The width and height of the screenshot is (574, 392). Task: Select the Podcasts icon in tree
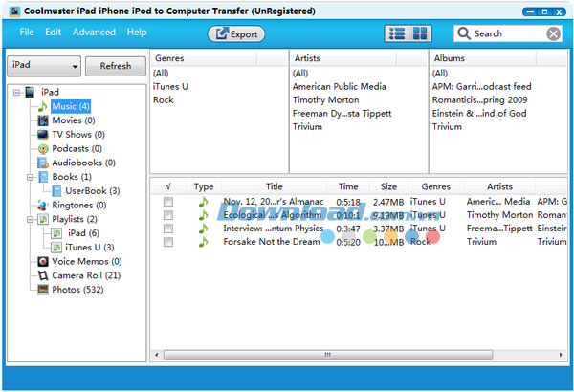(43, 149)
